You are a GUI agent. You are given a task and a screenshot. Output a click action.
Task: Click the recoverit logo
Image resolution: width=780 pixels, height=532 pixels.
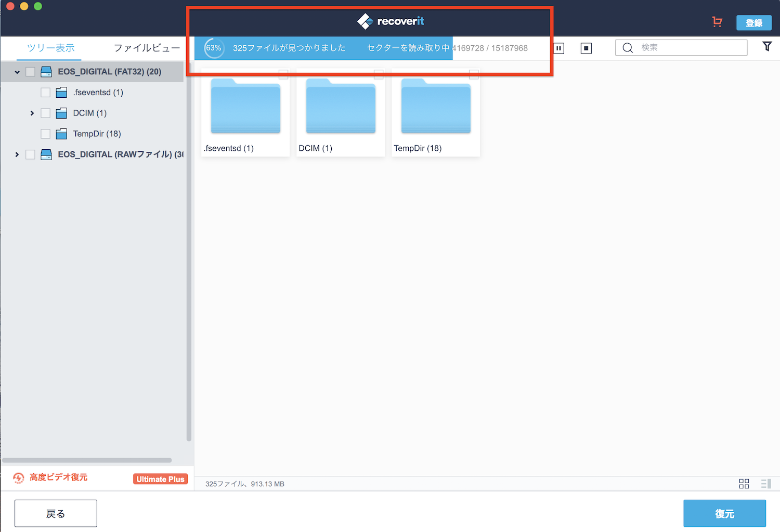(391, 21)
